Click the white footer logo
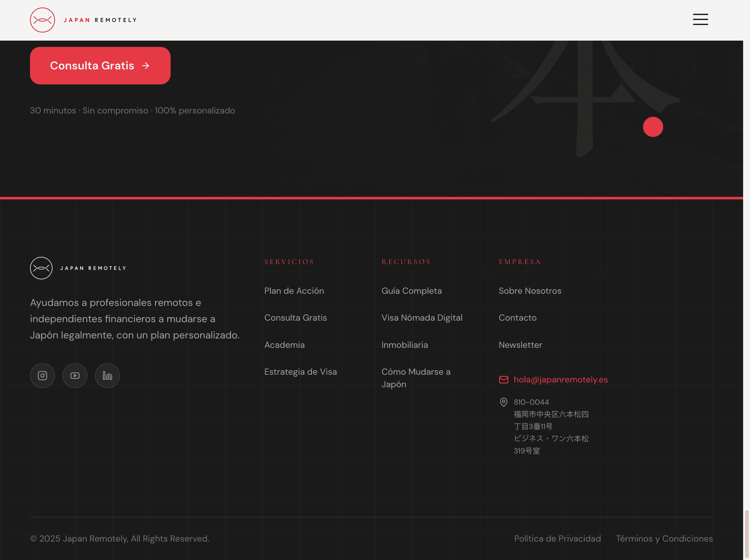This screenshot has width=750, height=560. [78, 268]
